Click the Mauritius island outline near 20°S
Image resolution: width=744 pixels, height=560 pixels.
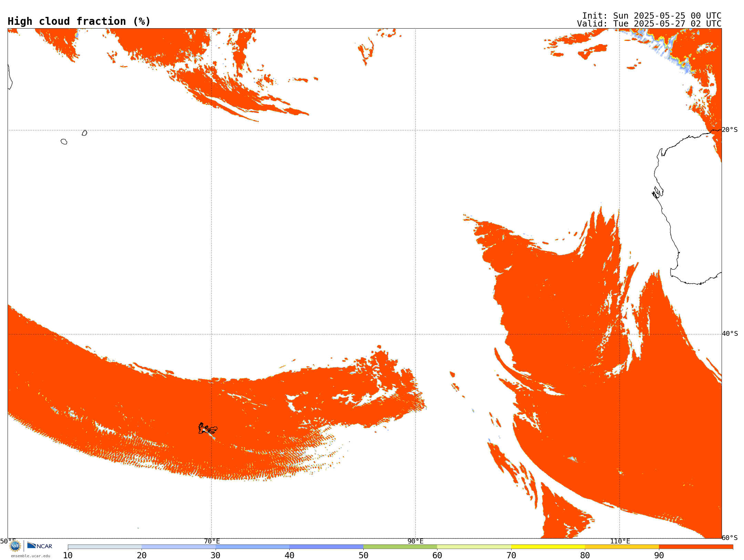[84, 133]
